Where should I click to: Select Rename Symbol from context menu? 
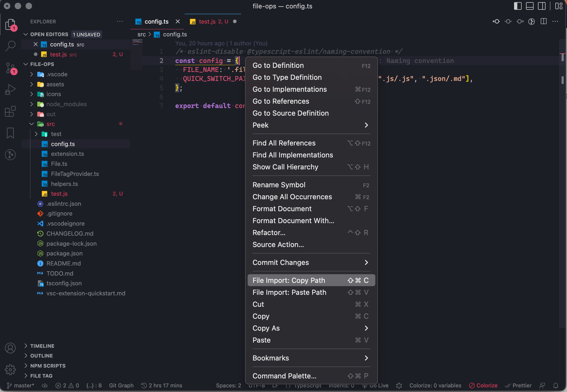311,185
